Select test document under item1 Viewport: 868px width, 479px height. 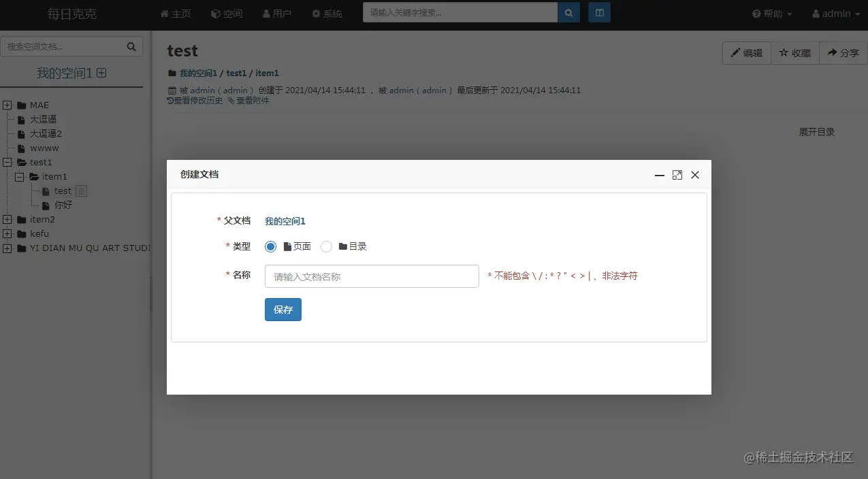coord(63,191)
